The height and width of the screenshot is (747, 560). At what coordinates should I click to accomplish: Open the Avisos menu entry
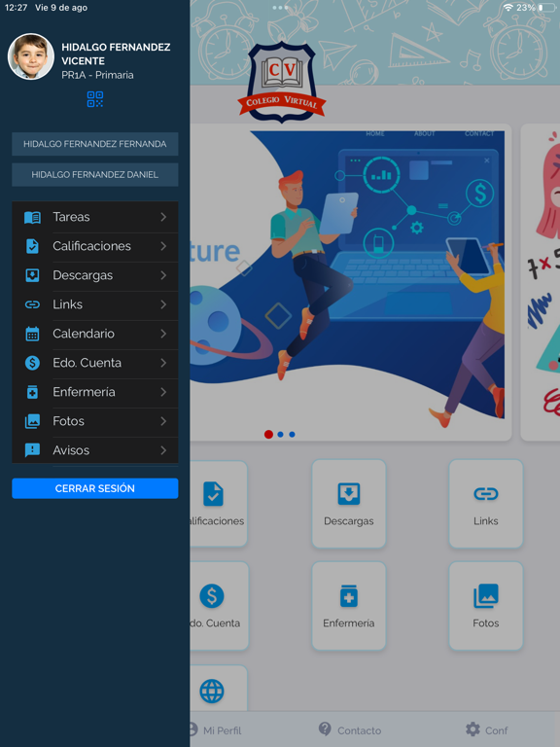[95, 450]
